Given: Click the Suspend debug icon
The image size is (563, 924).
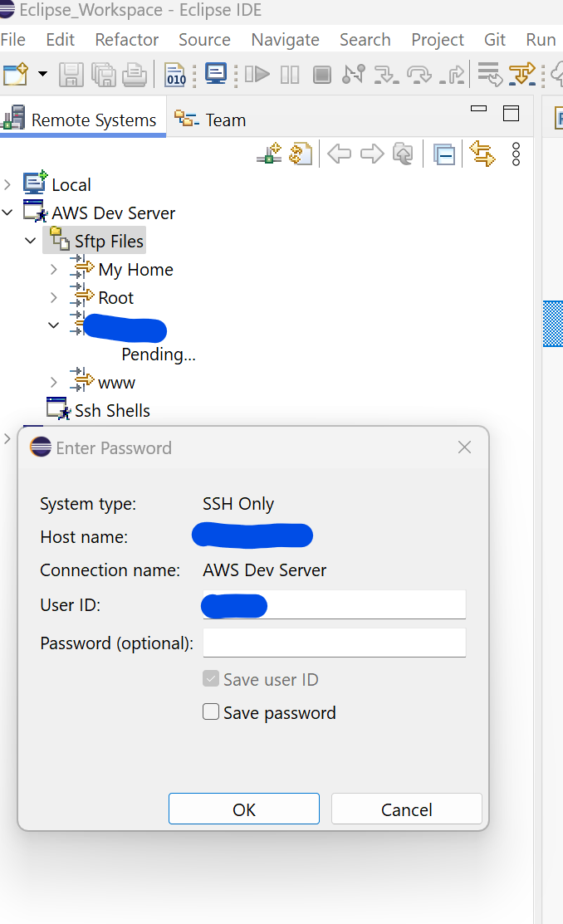Looking at the screenshot, I should click(x=290, y=75).
